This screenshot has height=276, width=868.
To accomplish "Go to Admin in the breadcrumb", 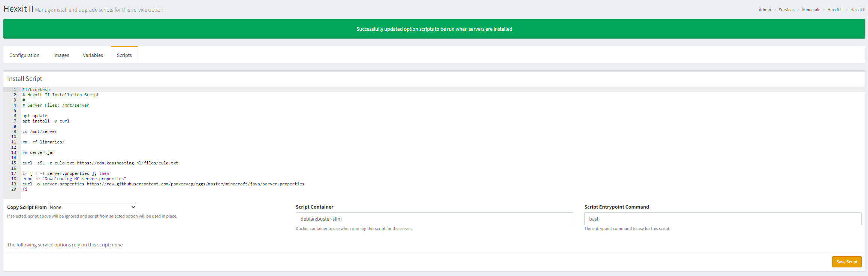I will (x=765, y=10).
